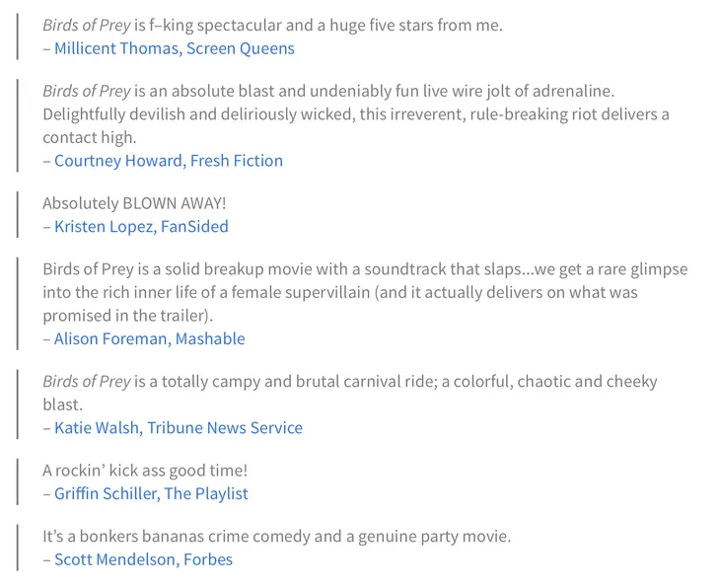720x588 pixels.
Task: Visit the Alison Foreman, Mashable link
Action: click(x=149, y=338)
